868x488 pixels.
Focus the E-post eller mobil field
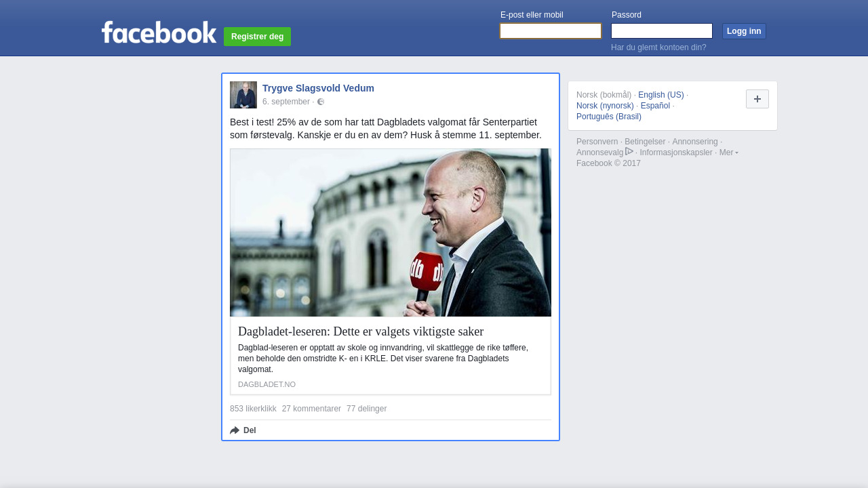click(x=551, y=31)
